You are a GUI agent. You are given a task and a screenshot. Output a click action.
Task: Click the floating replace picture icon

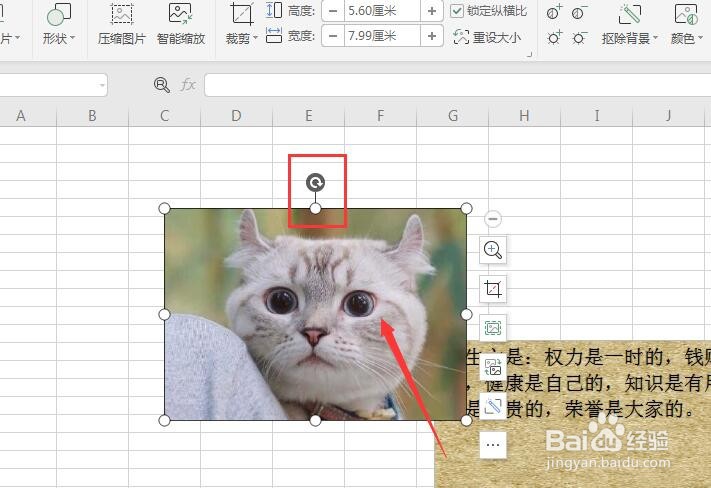(493, 367)
